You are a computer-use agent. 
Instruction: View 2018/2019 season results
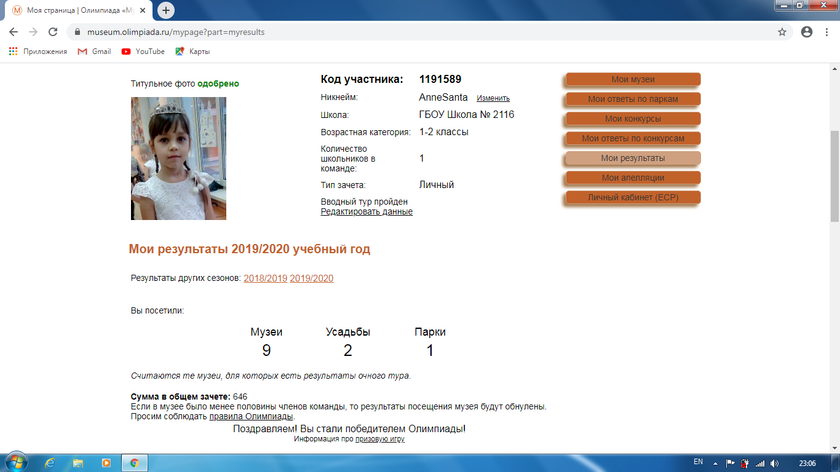click(x=265, y=278)
